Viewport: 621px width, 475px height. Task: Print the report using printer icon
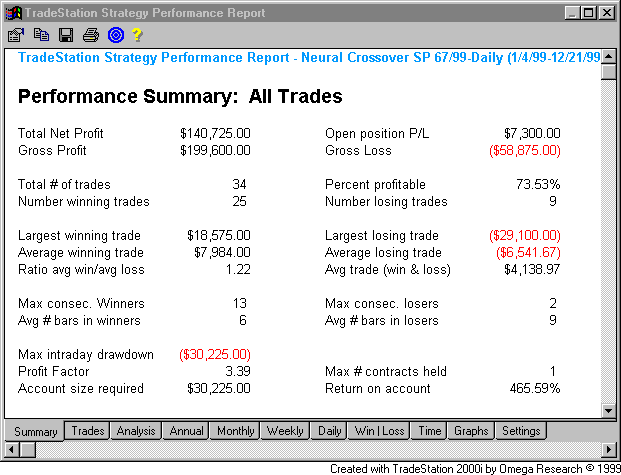point(91,35)
